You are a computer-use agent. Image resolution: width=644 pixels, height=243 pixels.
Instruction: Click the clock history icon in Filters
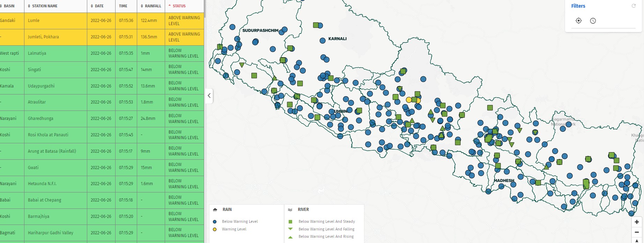click(593, 21)
